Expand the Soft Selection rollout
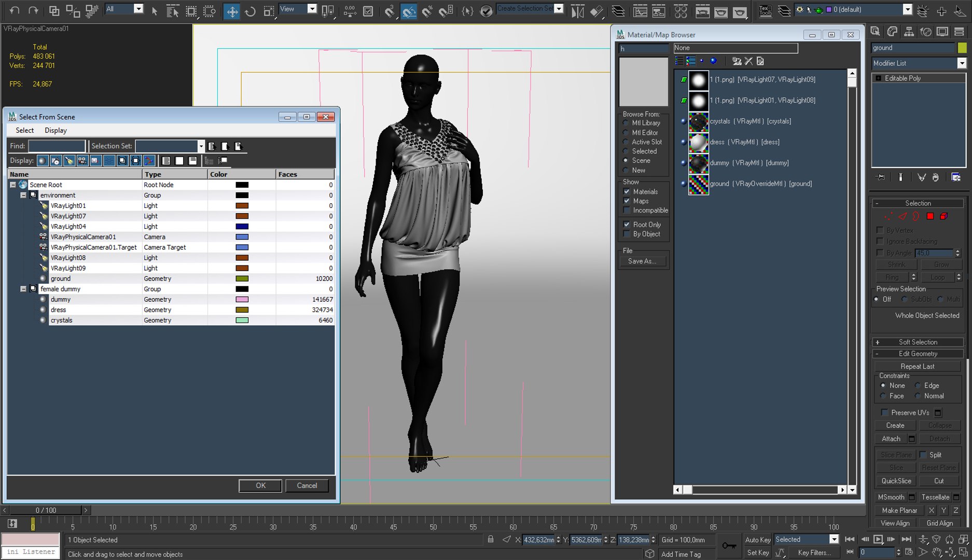The image size is (972, 560). click(x=918, y=342)
